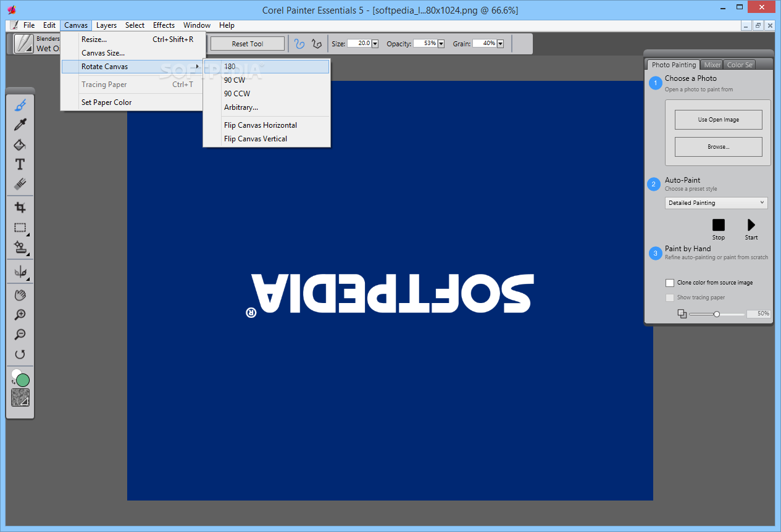
Task: Open the Layers menu
Action: click(106, 25)
